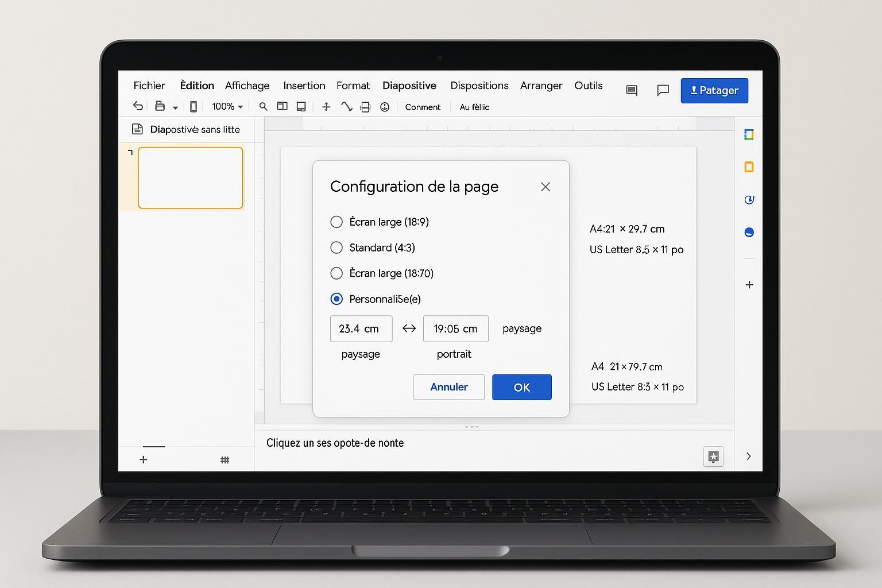The image size is (882, 588).
Task: Open the comments speech bubble icon
Action: point(663,91)
